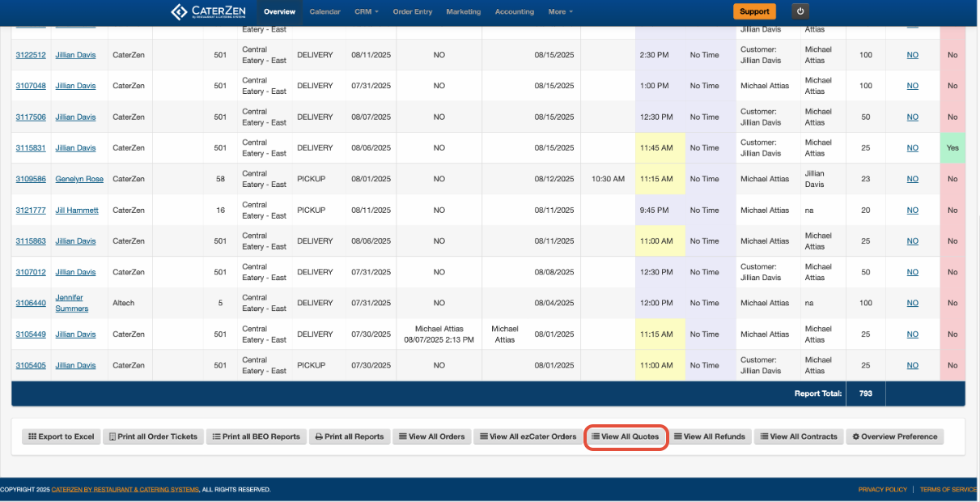
Task: Export the report to Excel
Action: click(61, 436)
